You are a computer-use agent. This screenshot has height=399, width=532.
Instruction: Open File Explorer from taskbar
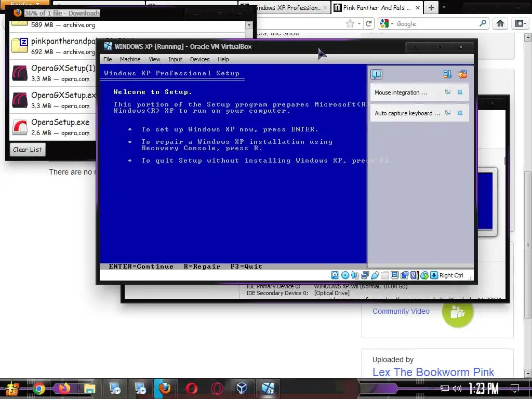(89, 389)
